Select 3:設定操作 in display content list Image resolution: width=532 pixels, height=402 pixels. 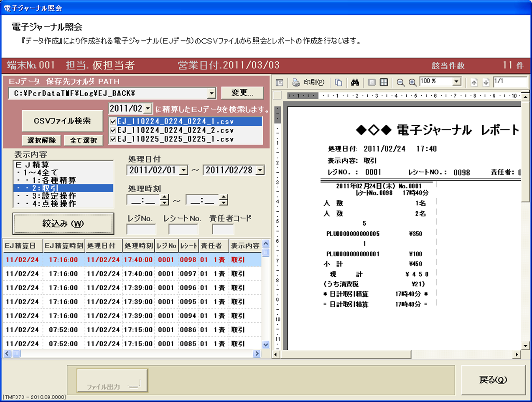tap(63, 196)
